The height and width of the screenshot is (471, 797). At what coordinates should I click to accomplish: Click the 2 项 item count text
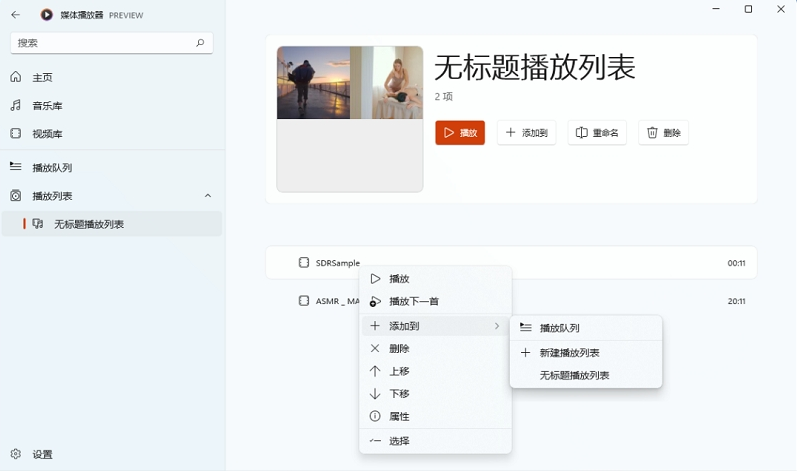444,97
